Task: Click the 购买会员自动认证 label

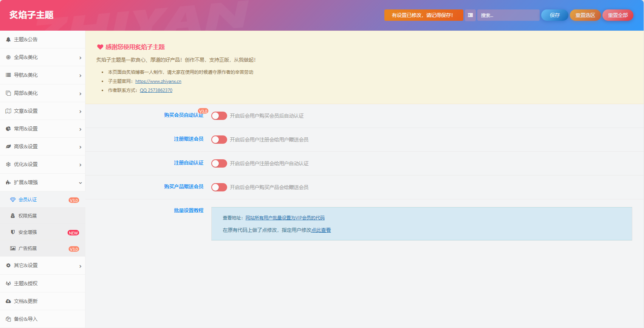Action: point(184,115)
